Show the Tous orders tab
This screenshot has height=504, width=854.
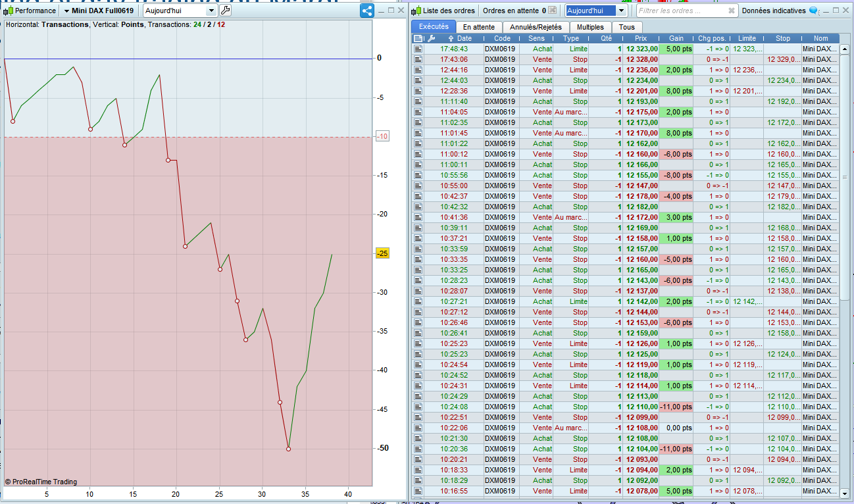tap(627, 27)
